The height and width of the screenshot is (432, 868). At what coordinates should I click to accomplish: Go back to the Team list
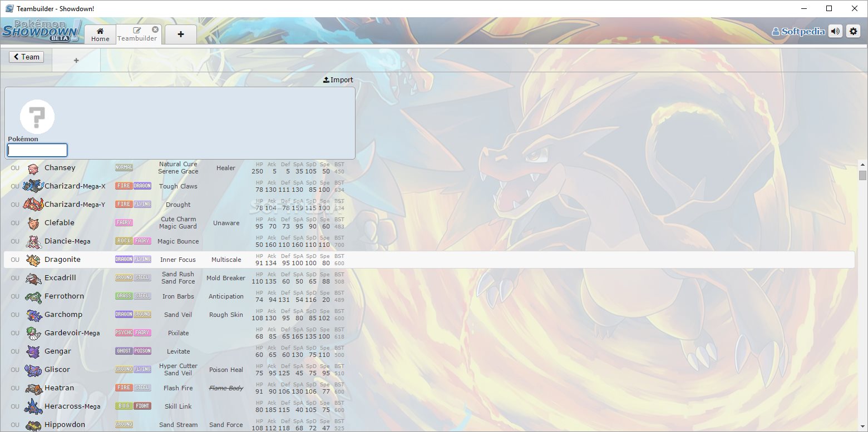pyautogui.click(x=26, y=57)
